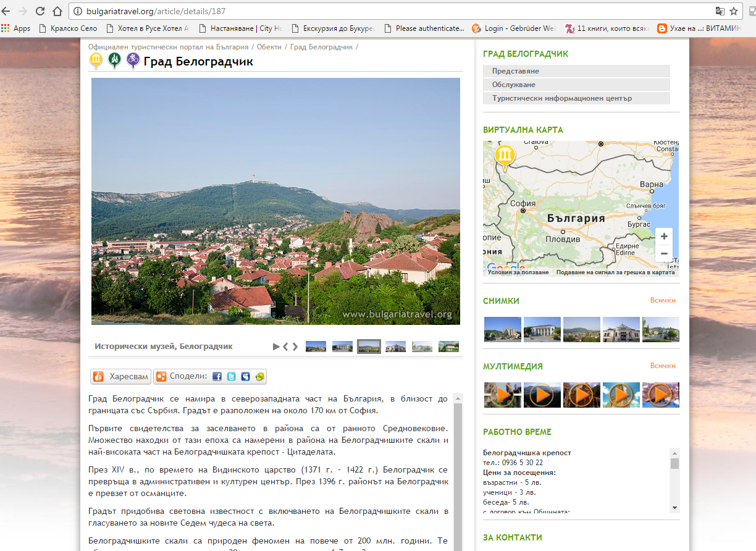This screenshot has height=551, width=756.
Task: Click the museum marker pin on the virtual map
Action: tap(505, 156)
